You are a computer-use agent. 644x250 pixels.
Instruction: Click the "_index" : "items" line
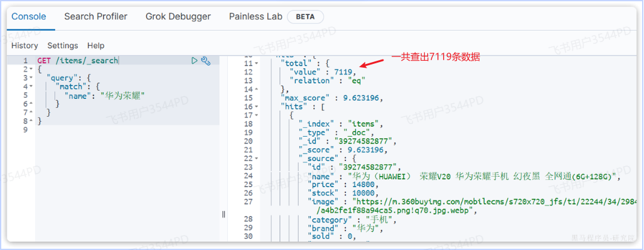tap(341, 124)
